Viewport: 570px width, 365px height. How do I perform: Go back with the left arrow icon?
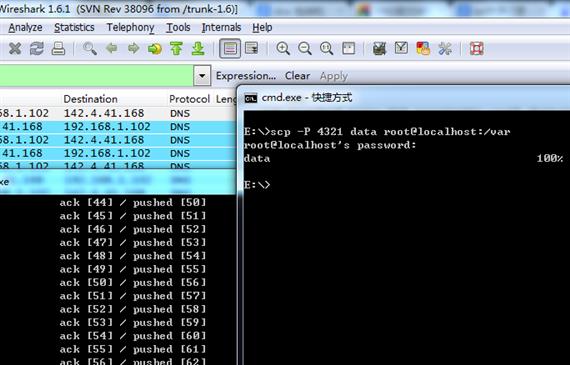tap(111, 48)
